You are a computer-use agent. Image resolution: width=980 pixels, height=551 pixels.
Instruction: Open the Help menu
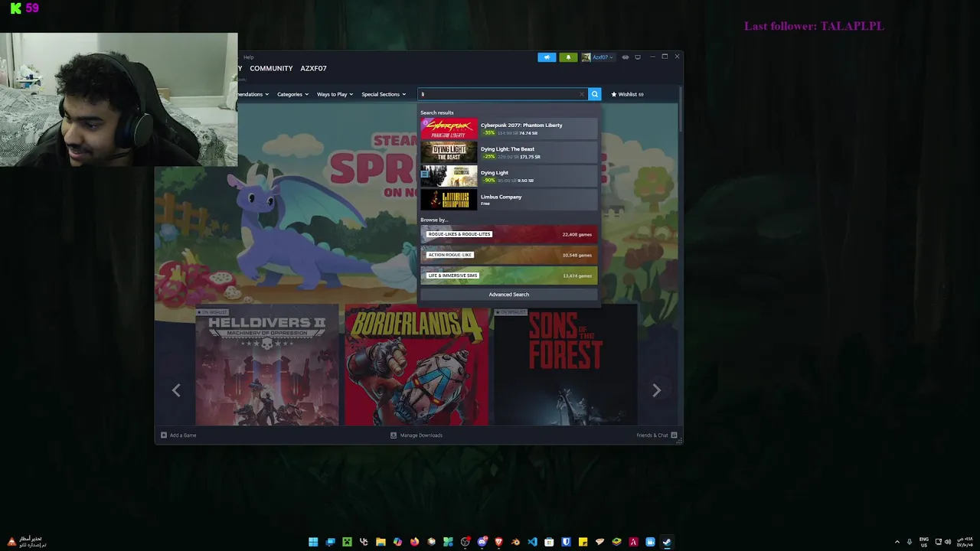[248, 57]
